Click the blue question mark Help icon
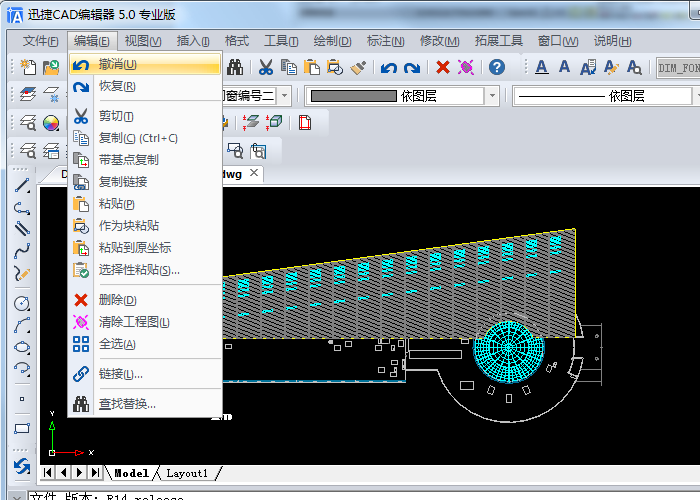Viewport: 700px width, 500px height. click(497, 67)
